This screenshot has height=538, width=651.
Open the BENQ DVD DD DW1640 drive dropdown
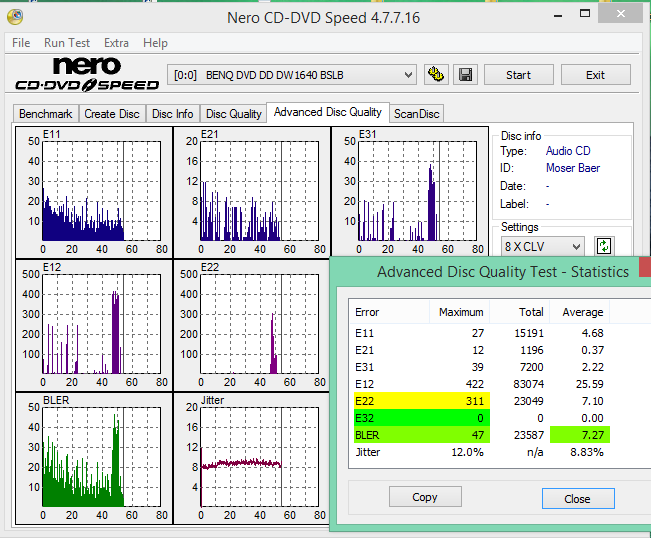click(x=292, y=75)
